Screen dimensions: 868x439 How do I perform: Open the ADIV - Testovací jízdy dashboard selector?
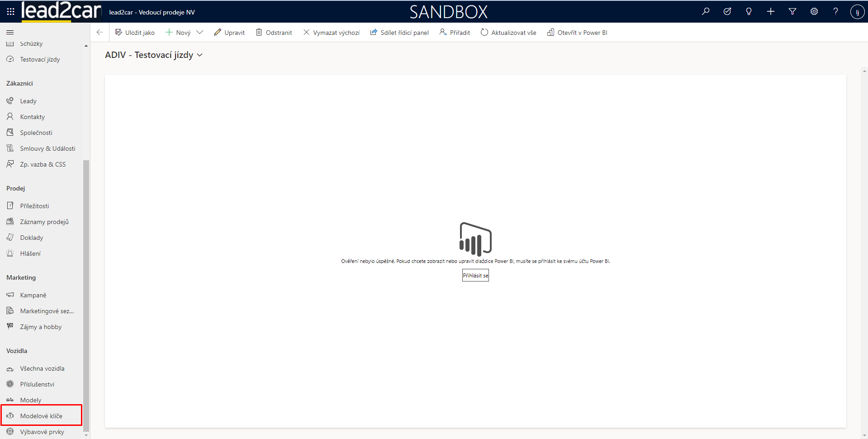154,55
